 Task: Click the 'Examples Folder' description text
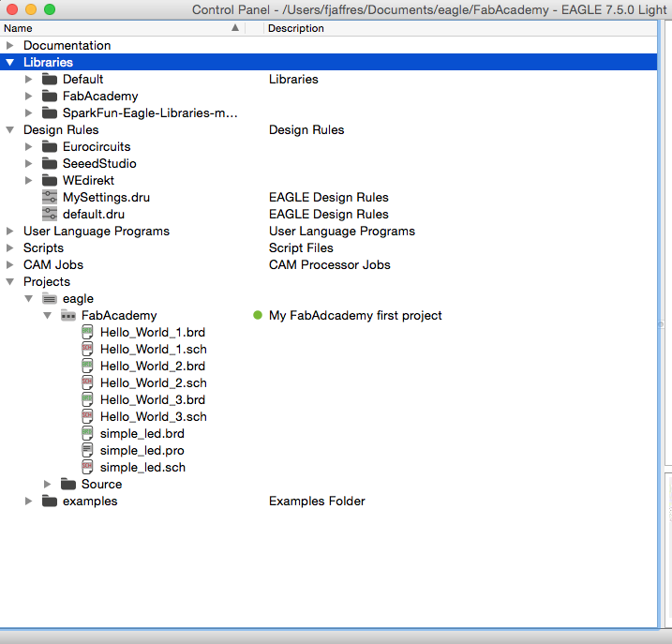point(317,501)
